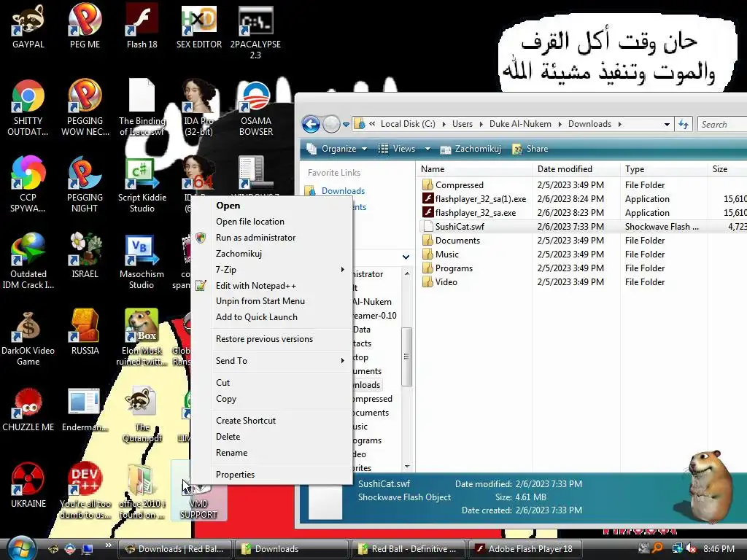Select SushiCat.swf in the file list

tap(460, 227)
